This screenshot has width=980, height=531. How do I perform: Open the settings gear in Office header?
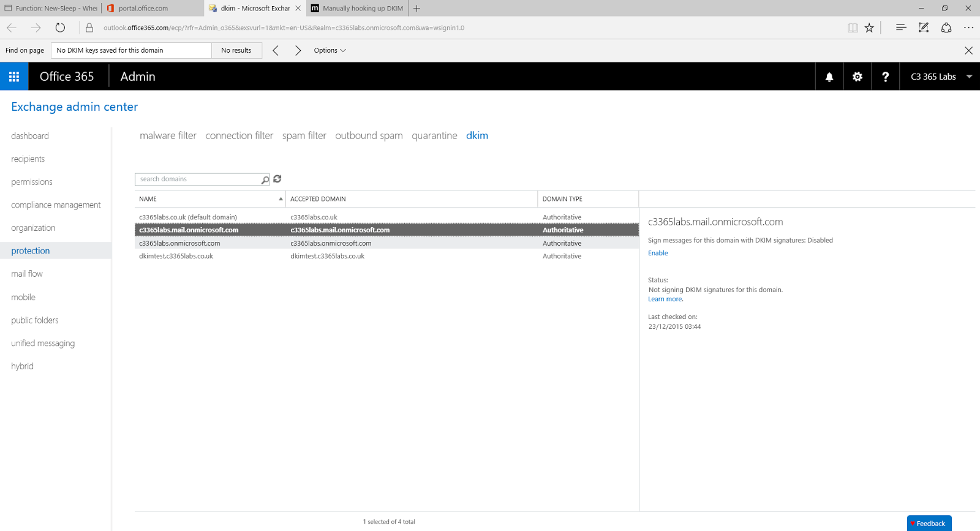point(858,77)
